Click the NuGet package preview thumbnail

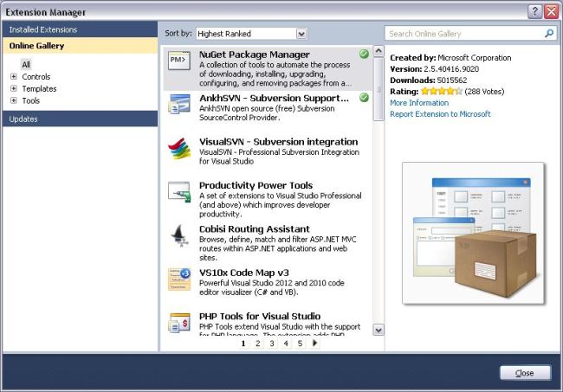point(473,233)
